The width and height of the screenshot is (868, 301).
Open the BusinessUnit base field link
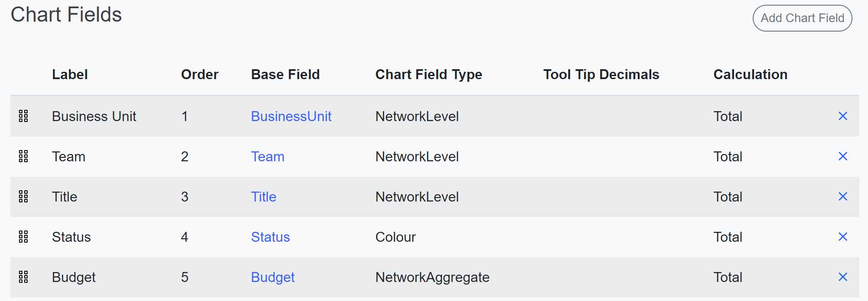291,116
